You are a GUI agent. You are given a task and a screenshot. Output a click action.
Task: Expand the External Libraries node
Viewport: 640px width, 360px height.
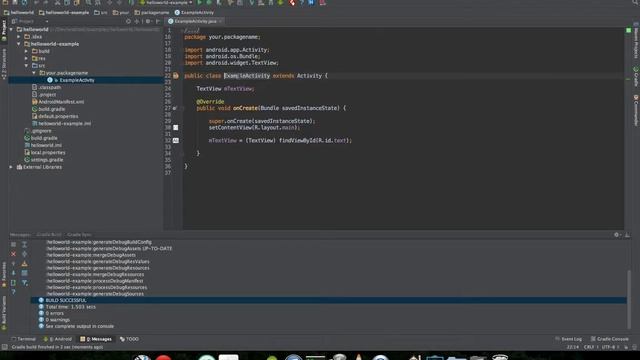pos(11,167)
